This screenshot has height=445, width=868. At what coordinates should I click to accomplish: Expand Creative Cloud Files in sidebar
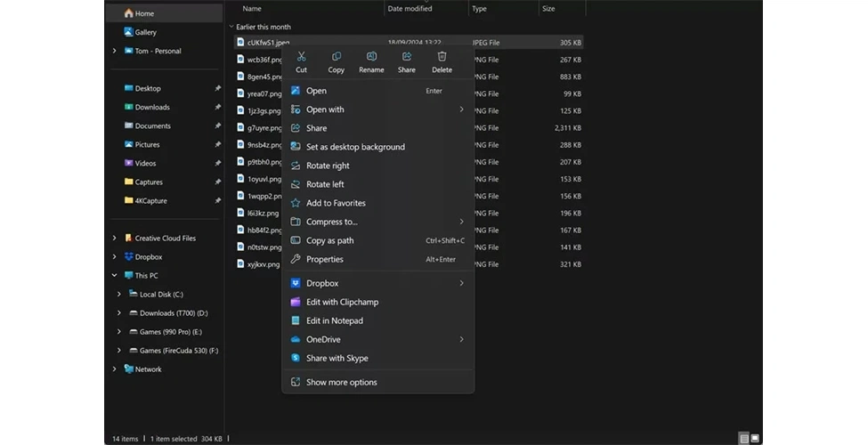[115, 238]
